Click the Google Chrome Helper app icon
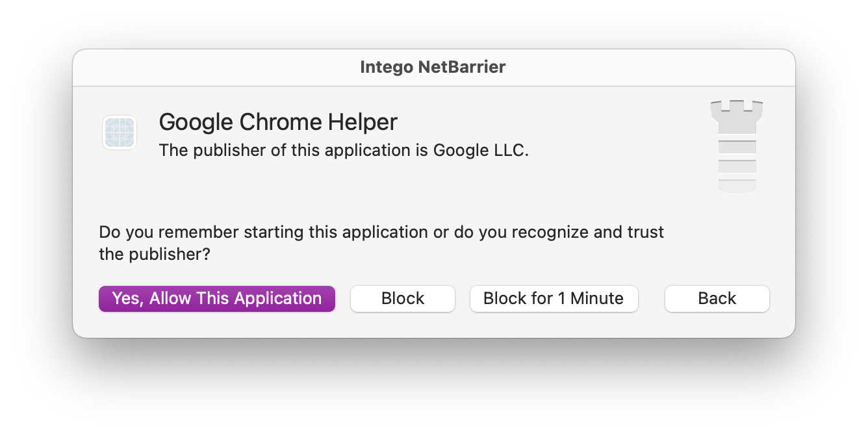The width and height of the screenshot is (868, 434). (x=120, y=133)
